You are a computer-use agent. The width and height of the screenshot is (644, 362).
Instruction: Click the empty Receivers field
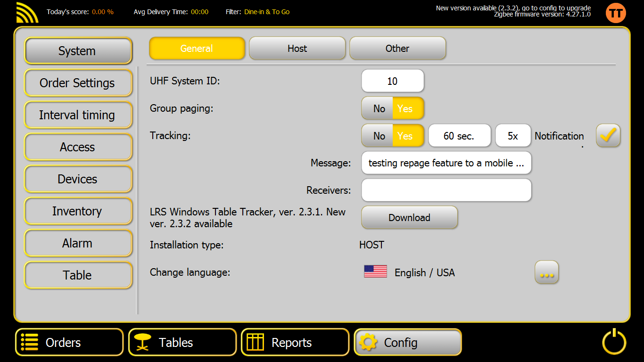point(446,190)
